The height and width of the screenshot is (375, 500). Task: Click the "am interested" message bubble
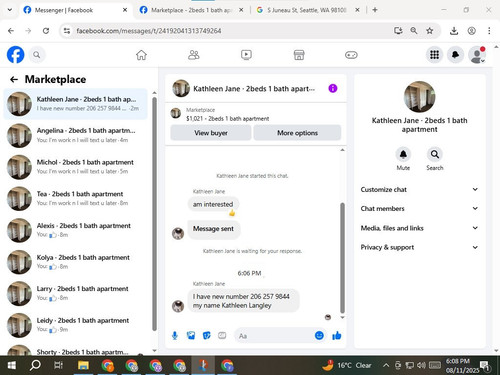point(213,204)
